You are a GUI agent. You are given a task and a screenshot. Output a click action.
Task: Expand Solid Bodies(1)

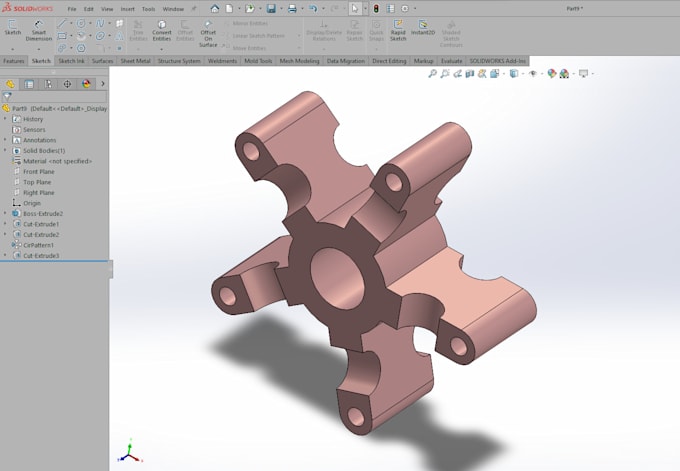5,150
